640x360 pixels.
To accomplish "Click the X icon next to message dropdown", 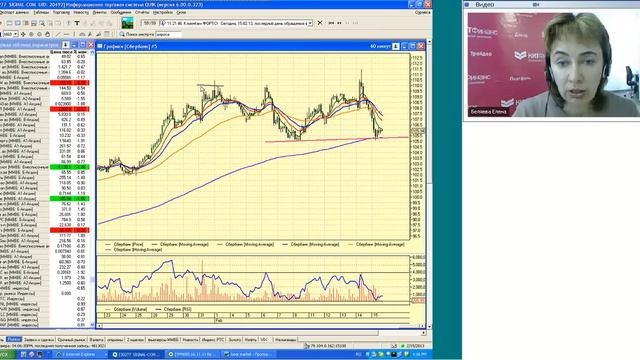I will click(x=320, y=23).
